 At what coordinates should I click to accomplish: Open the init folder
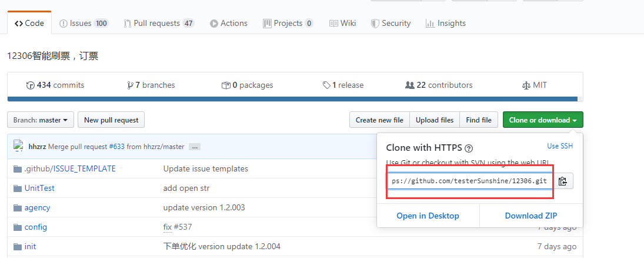point(30,246)
